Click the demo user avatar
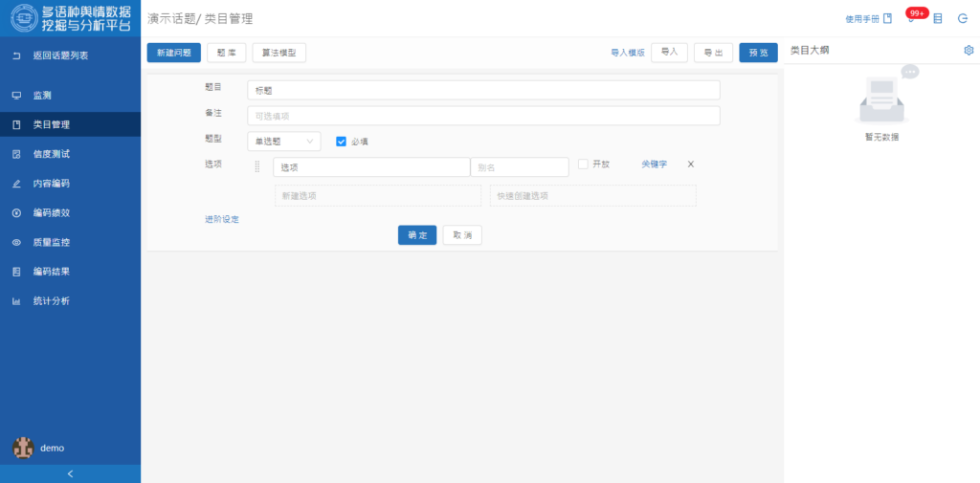This screenshot has width=980, height=483. click(23, 448)
